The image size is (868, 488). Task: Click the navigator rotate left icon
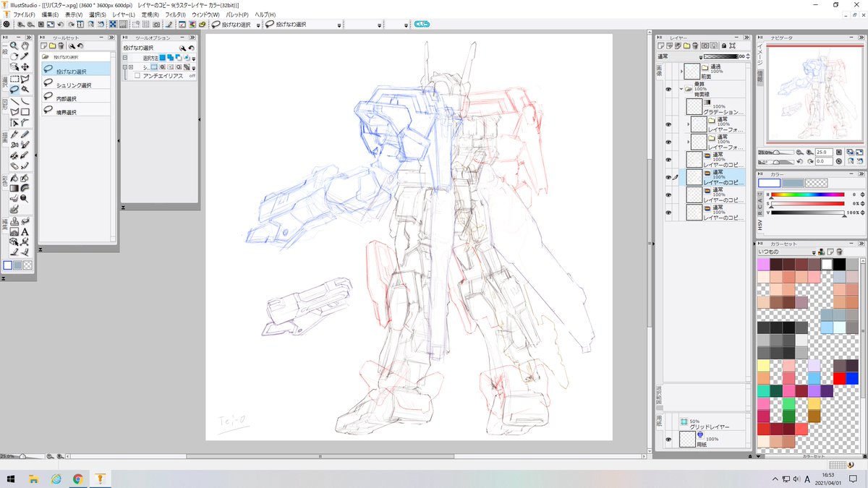click(800, 161)
